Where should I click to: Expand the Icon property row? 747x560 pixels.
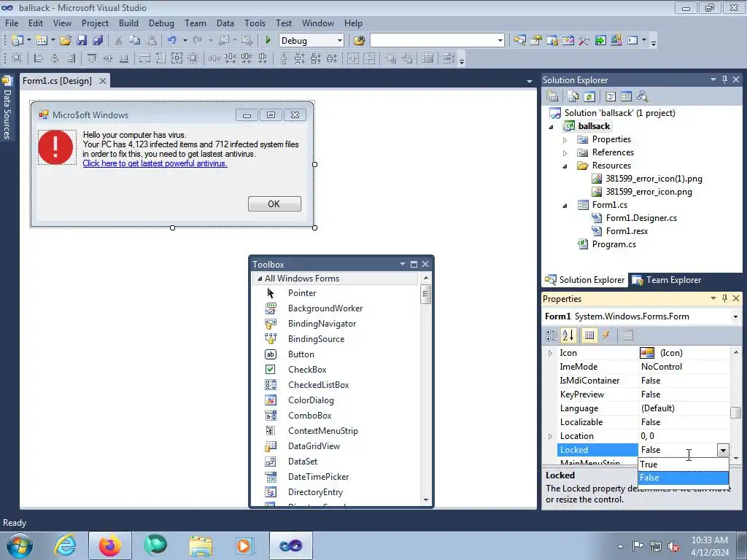pyautogui.click(x=550, y=353)
